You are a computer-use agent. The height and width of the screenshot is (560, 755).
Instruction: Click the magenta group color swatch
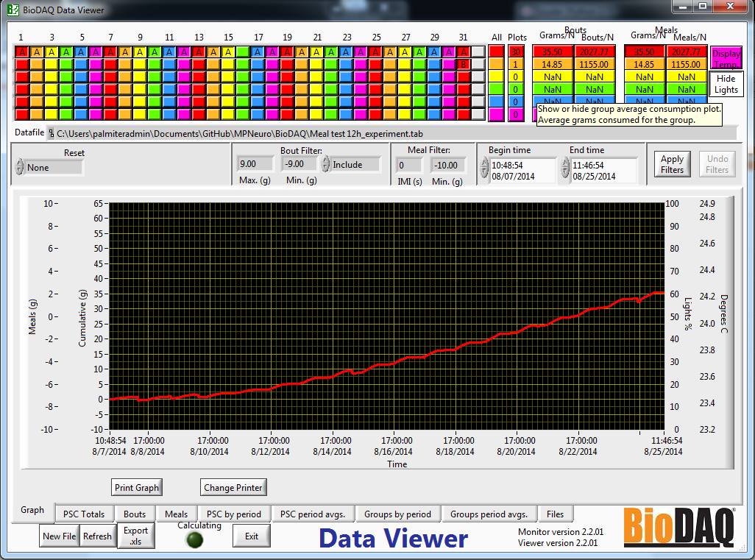(497, 114)
